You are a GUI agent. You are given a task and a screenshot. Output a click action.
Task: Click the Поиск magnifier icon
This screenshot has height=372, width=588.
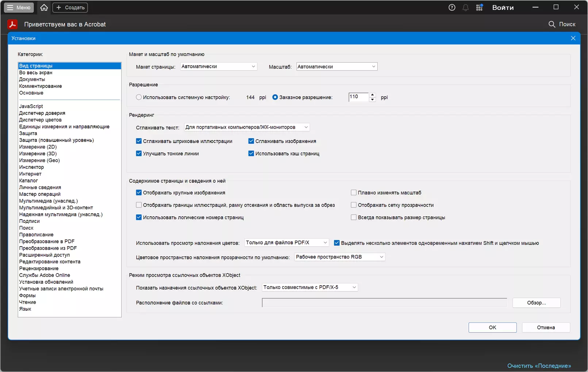pos(552,24)
